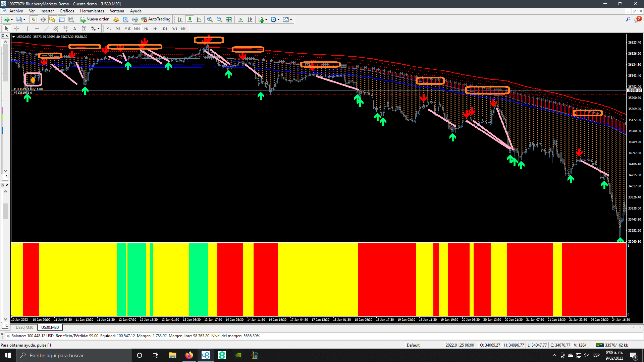Tile chart windows with the grid icon
The width and height of the screenshot is (644, 362).
[229, 19]
